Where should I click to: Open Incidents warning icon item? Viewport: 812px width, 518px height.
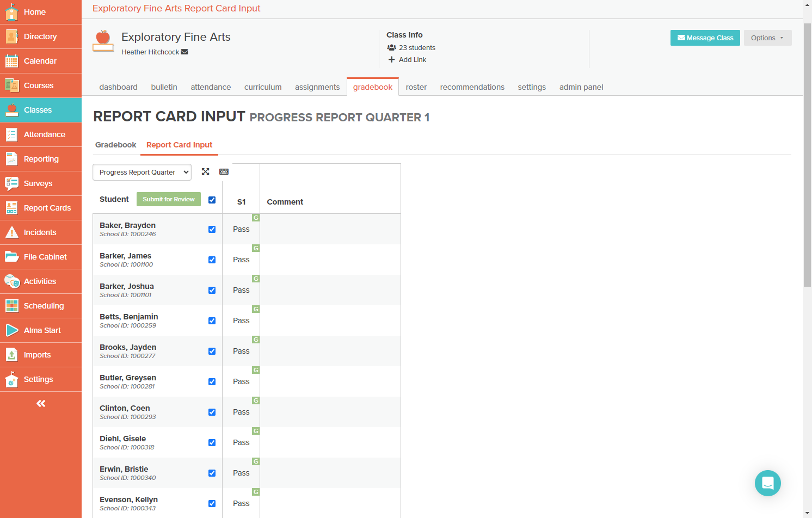point(41,232)
